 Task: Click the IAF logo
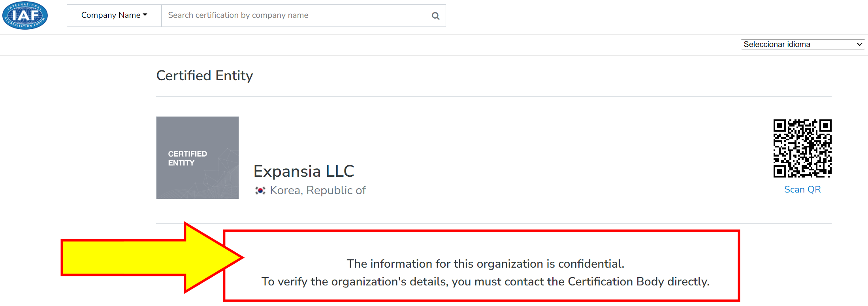point(25,15)
